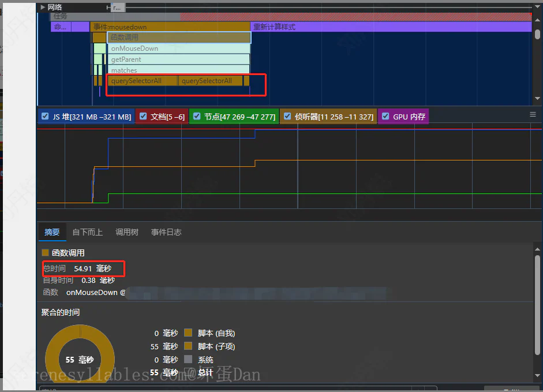Open the memory panel hamburger menu
The image size is (543, 392).
click(x=533, y=114)
